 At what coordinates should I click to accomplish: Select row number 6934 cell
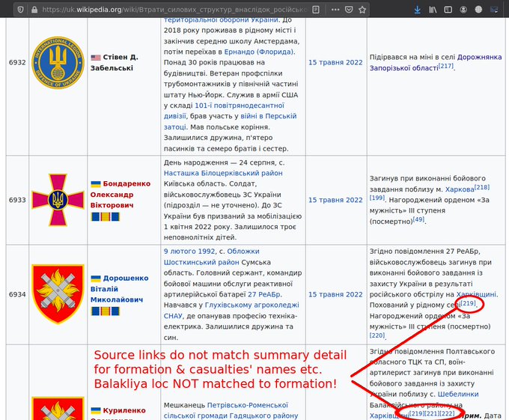17,294
